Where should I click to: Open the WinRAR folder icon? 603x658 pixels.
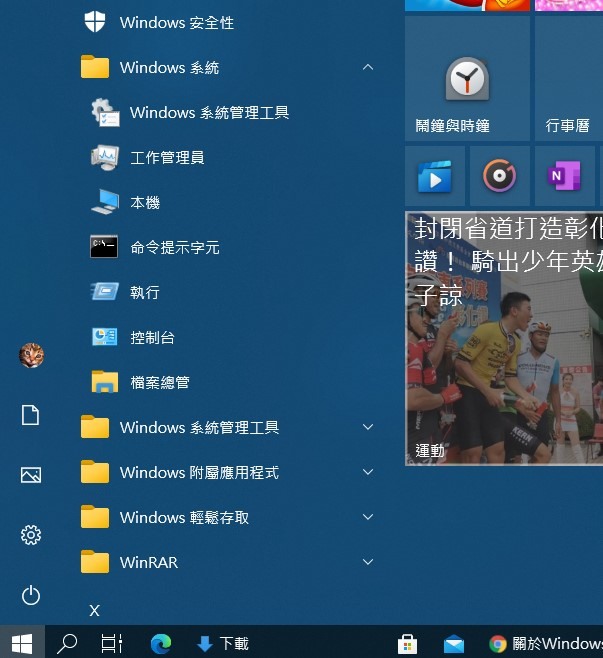[x=95, y=561]
